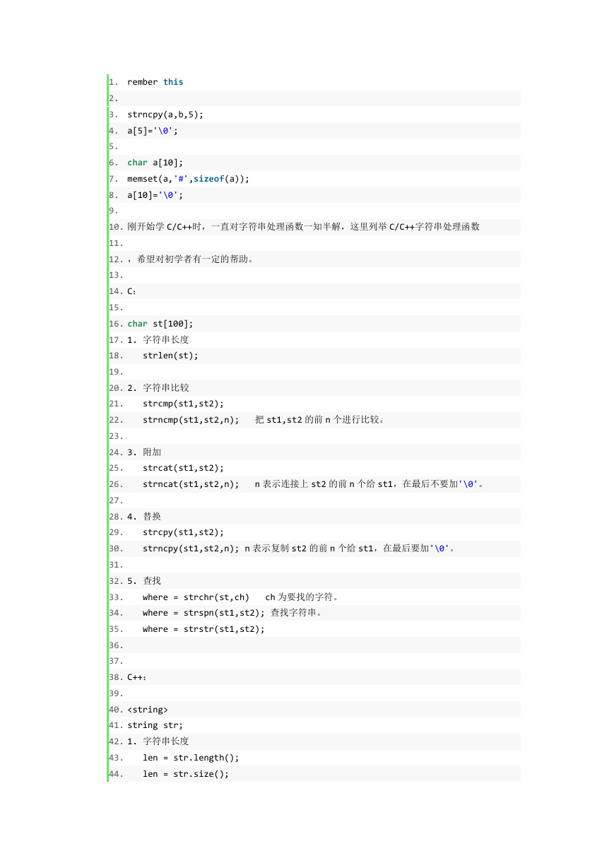Screen dimensions: 614x868
Task: Click the 'strncmp(st1,st2,n);' line
Action: coord(265,420)
